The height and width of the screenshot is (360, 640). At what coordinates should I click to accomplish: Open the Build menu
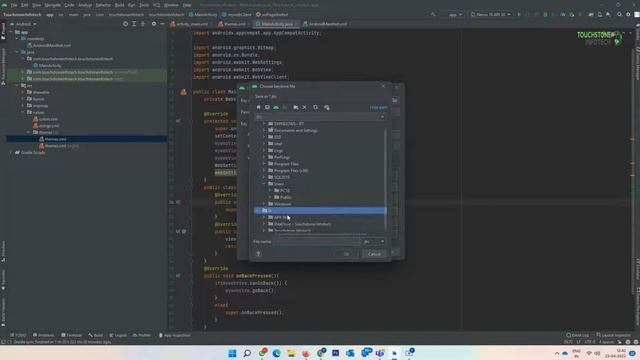point(120,5)
